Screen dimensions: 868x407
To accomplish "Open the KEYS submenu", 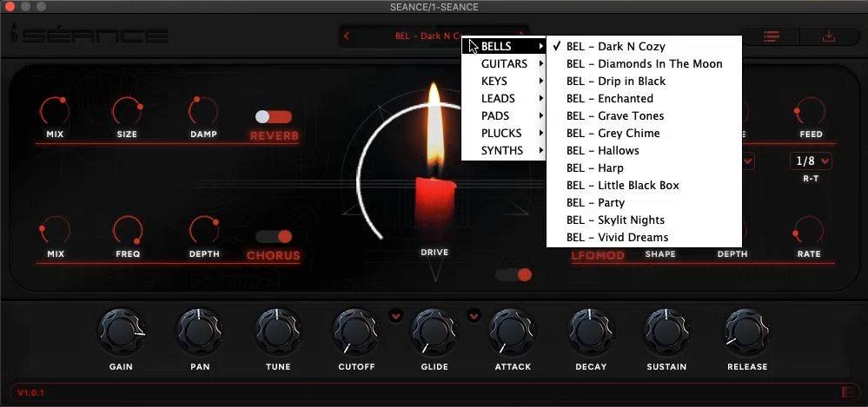I will pyautogui.click(x=504, y=82).
